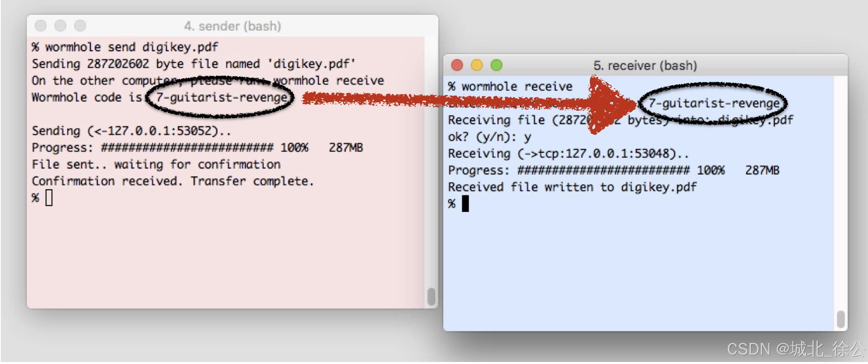
Task: Close the inactive sender terminal window
Action: tap(40, 26)
